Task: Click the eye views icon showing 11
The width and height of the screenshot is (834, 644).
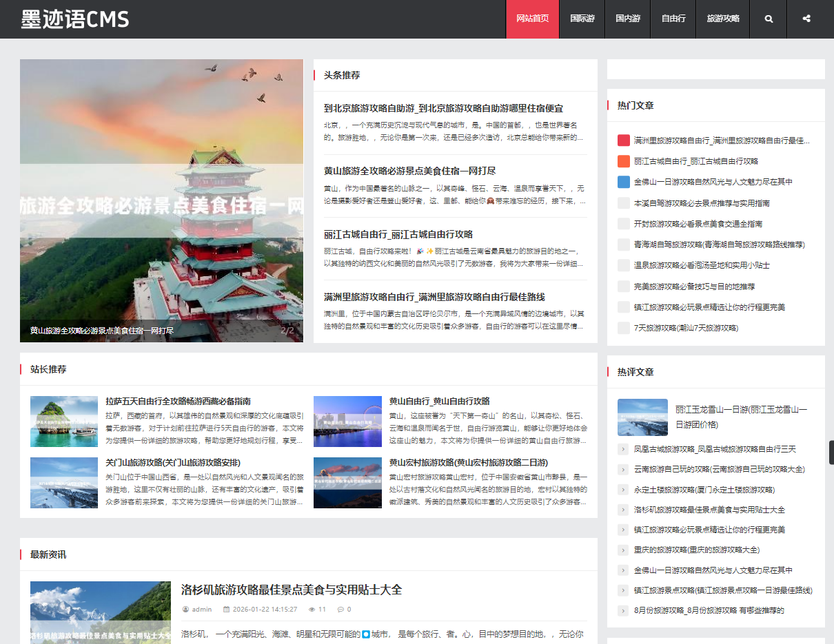Action: (x=312, y=610)
